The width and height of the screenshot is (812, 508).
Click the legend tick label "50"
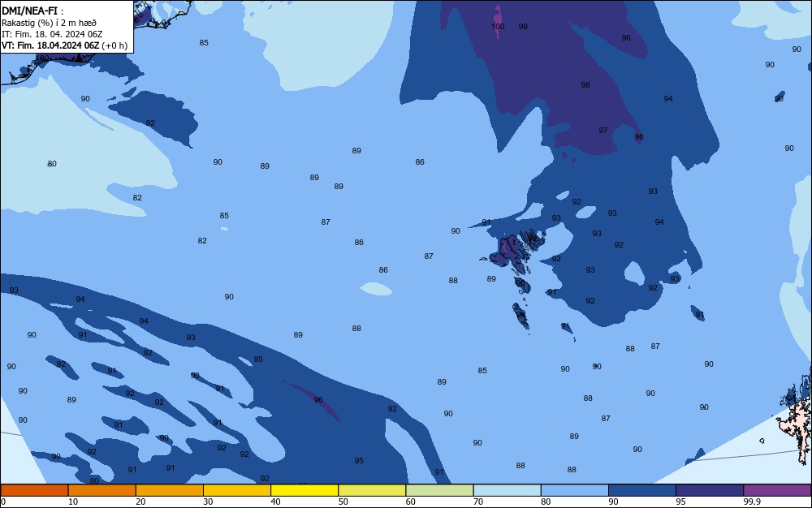343,502
